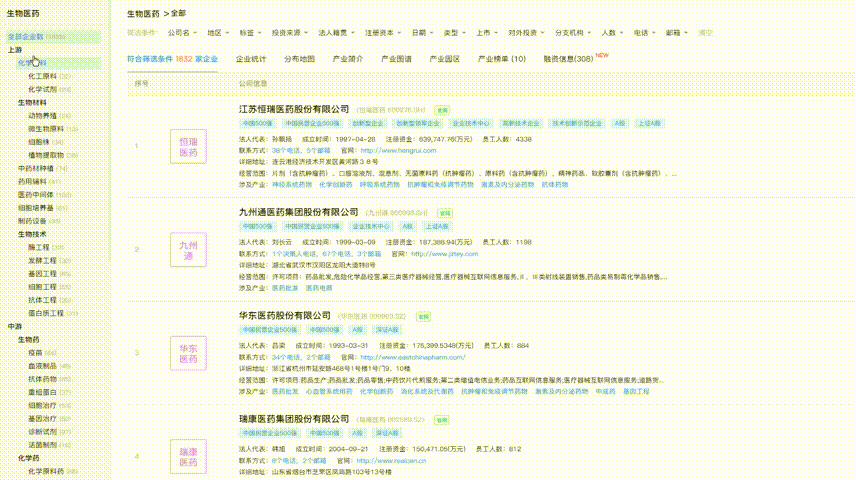Open the 华东医药 logo thumbnail
Image resolution: width=856 pixels, height=480 pixels.
tap(188, 353)
